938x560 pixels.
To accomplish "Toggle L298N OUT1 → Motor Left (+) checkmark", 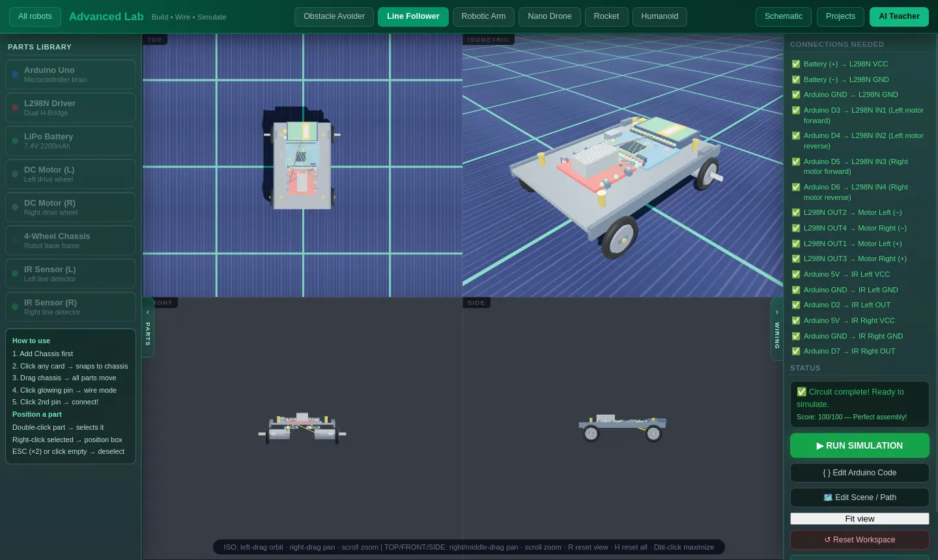I will [795, 244].
